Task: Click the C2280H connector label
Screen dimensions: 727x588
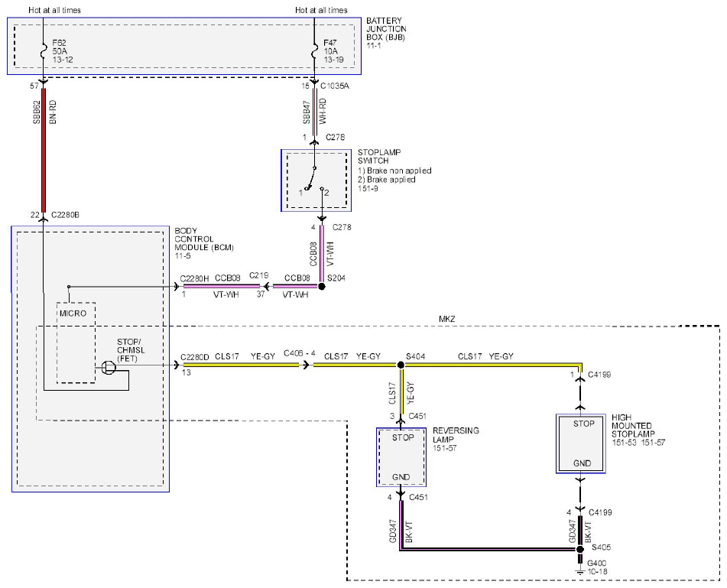Action: [194, 278]
